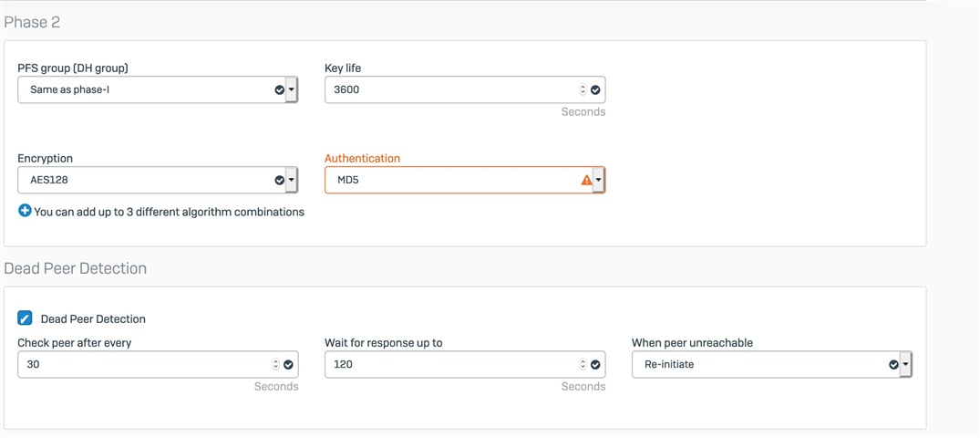Click the checkmark icon in PFS group field
Viewport: 980px width, 438px height.
(279, 90)
